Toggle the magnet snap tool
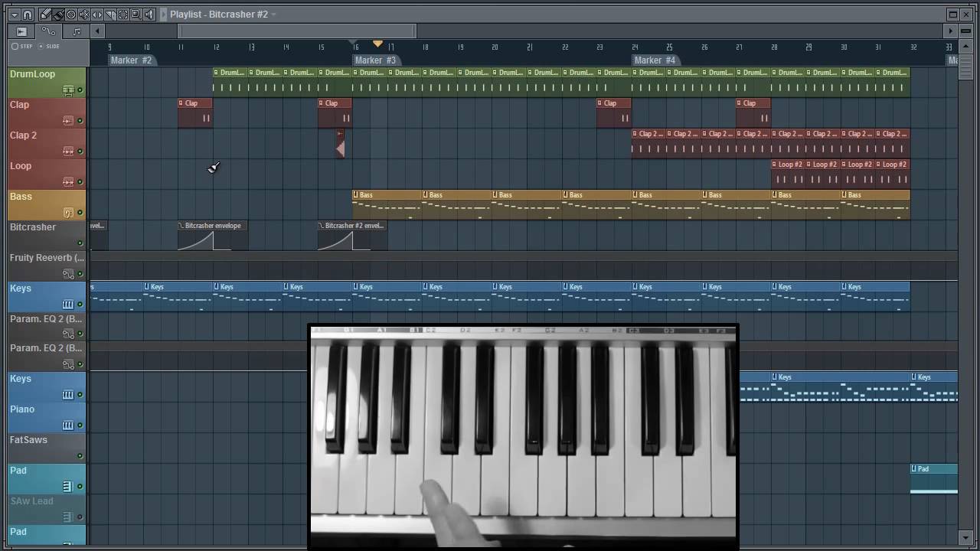Viewport: 980px width, 551px height. click(x=28, y=15)
